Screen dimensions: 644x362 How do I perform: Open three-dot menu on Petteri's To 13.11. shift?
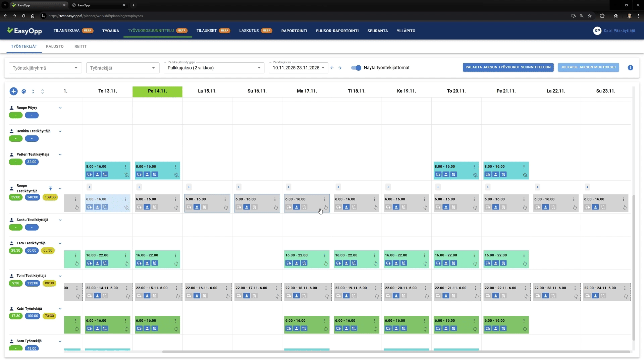[125, 167]
